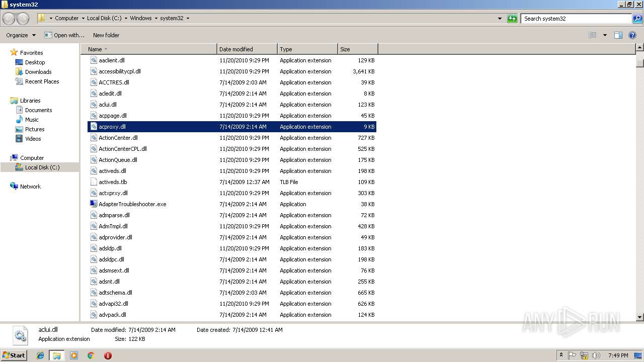Select Libraries in navigation pane
The height and width of the screenshot is (362, 644).
[x=30, y=101]
